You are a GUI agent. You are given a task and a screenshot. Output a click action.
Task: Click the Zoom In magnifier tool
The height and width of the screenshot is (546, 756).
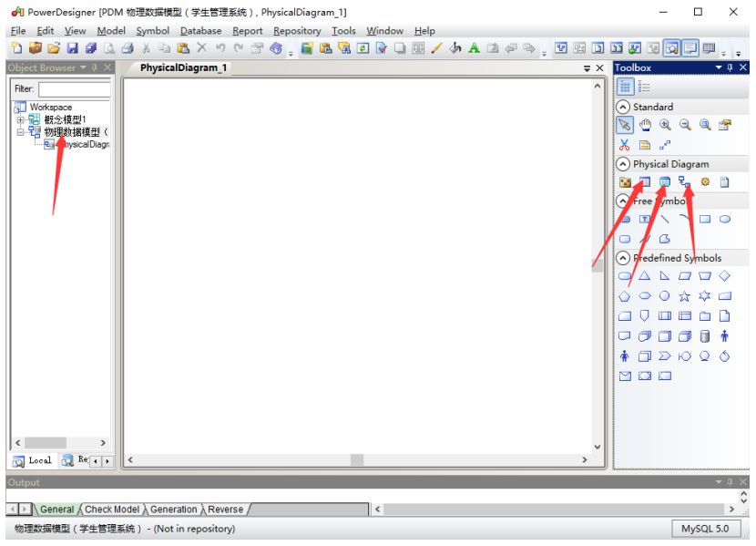665,125
